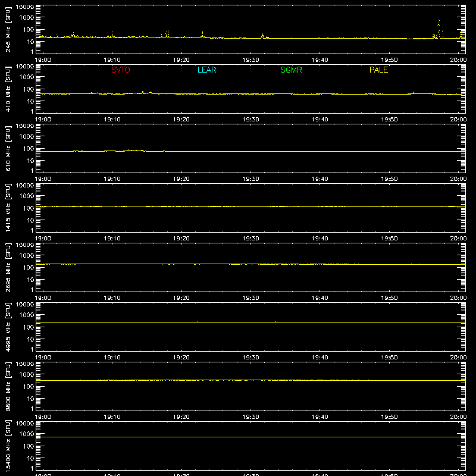
Task: Select the 410 MHz [SFU] axis label
Action: click(8, 89)
